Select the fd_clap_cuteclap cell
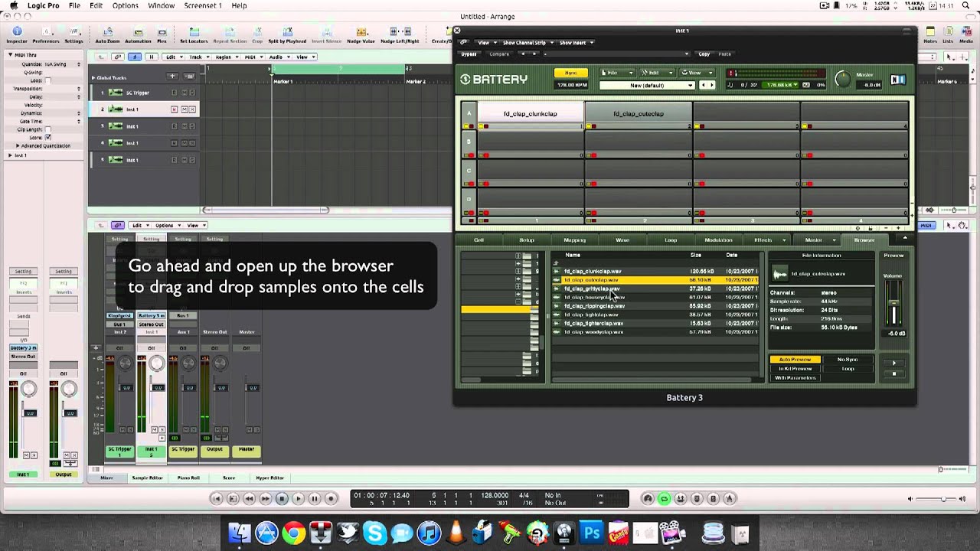The height and width of the screenshot is (551, 980). click(x=639, y=114)
